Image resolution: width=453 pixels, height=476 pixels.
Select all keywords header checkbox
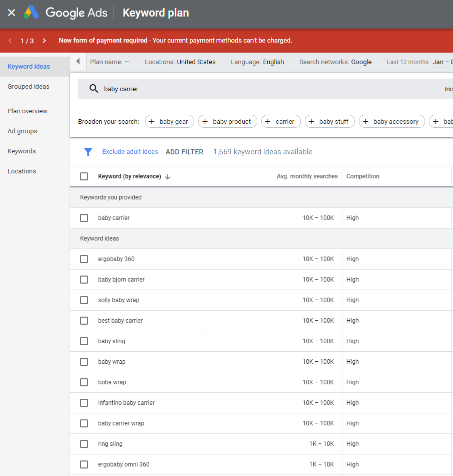[x=84, y=176]
